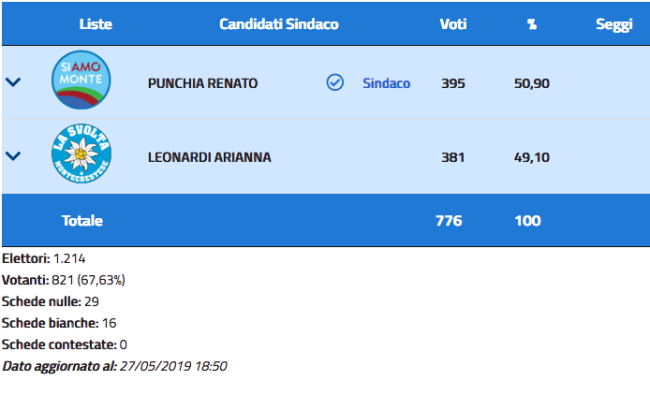Click the % column header
This screenshot has height=410, width=650.
click(532, 24)
